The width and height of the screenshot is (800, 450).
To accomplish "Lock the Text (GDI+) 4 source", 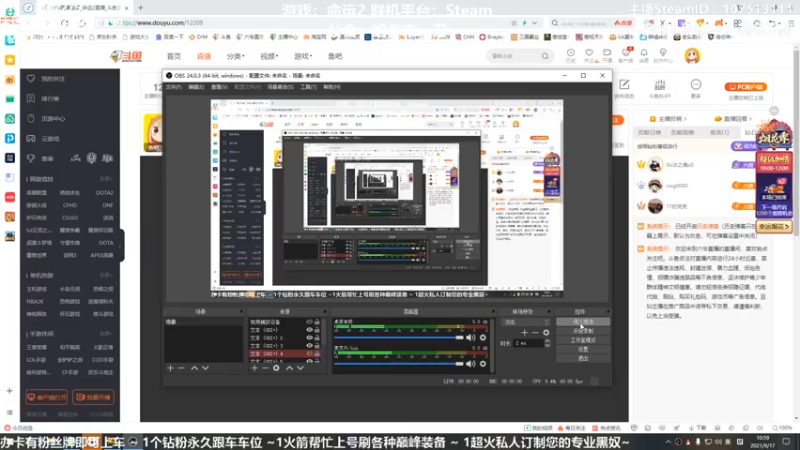I will pyautogui.click(x=317, y=354).
